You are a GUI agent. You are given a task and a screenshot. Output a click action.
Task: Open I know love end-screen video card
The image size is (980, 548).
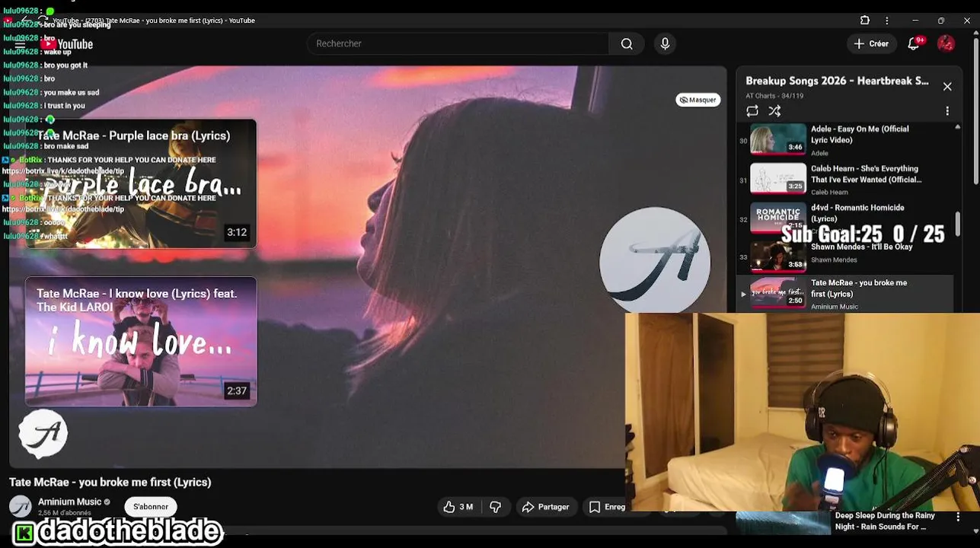tap(141, 341)
